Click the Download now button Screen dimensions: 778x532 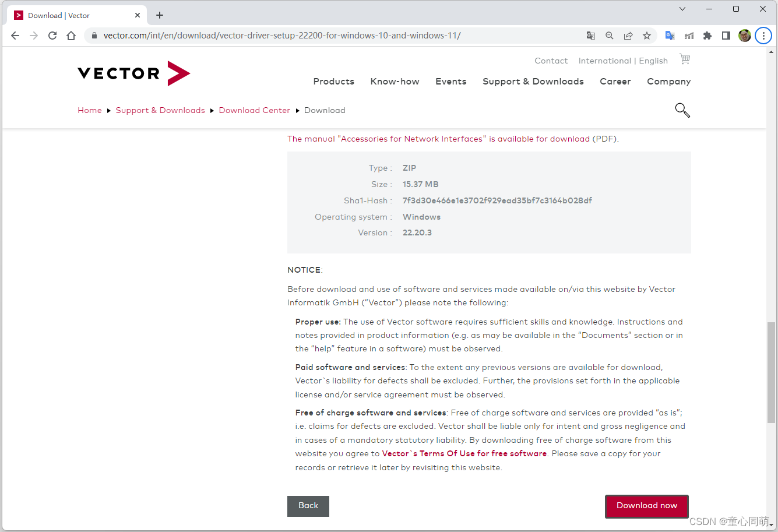point(647,506)
